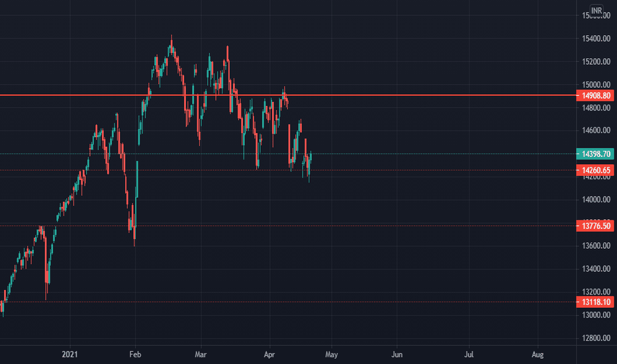Click the 14908.80 red price label
The height and width of the screenshot is (364, 617).
click(x=595, y=95)
